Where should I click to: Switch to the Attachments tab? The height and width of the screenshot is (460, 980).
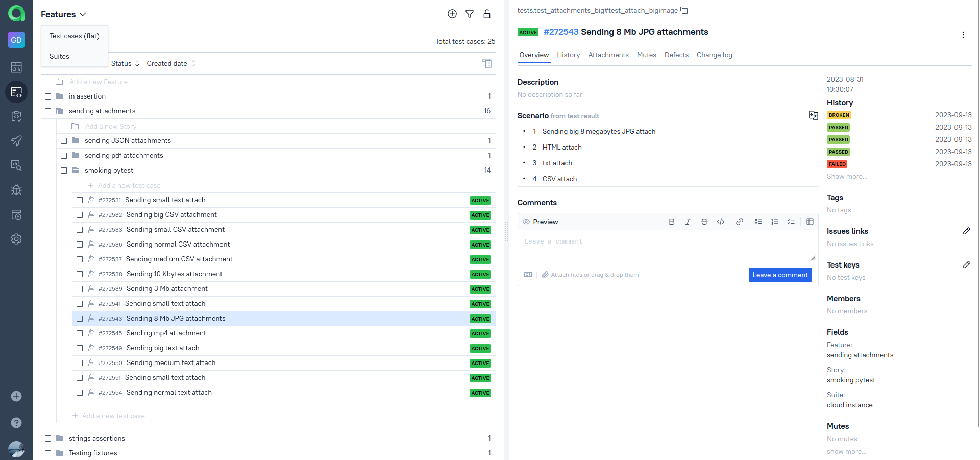pyautogui.click(x=608, y=55)
